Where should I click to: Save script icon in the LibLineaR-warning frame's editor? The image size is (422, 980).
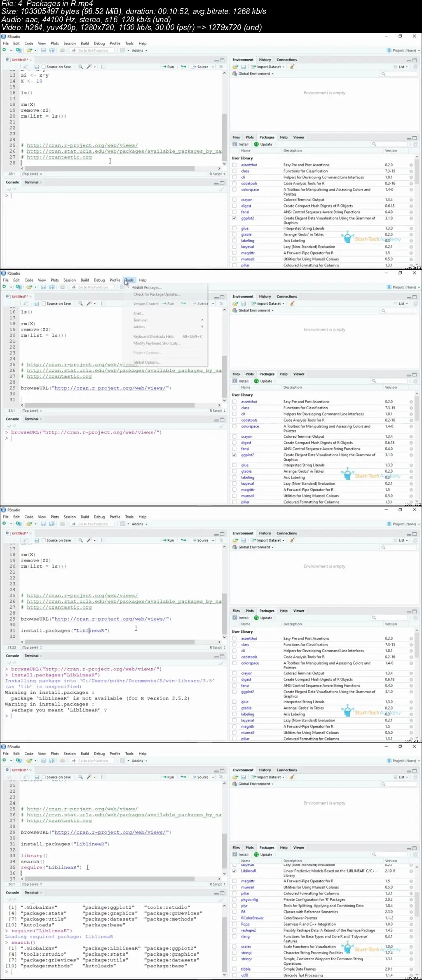pyautogui.click(x=37, y=540)
